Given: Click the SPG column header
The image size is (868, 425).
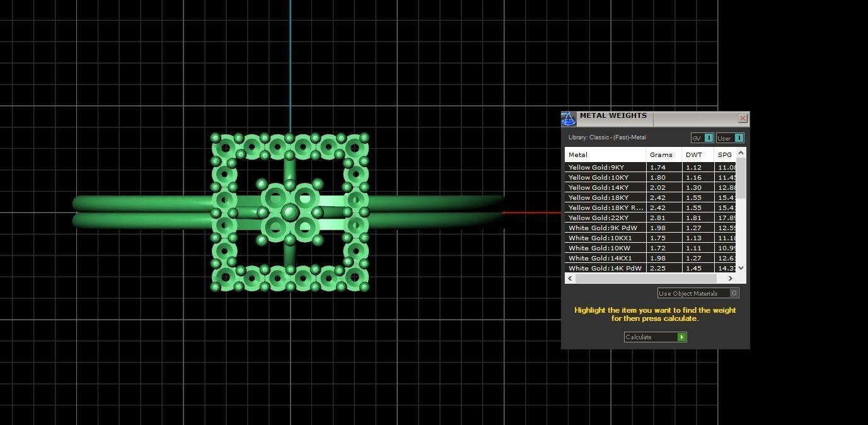Looking at the screenshot, I should point(725,154).
